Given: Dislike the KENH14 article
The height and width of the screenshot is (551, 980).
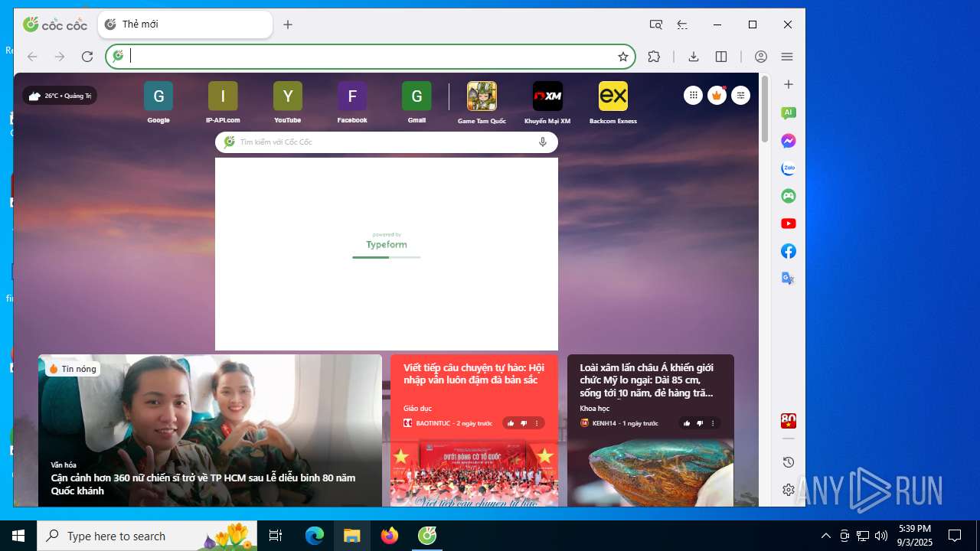Looking at the screenshot, I should tap(700, 423).
